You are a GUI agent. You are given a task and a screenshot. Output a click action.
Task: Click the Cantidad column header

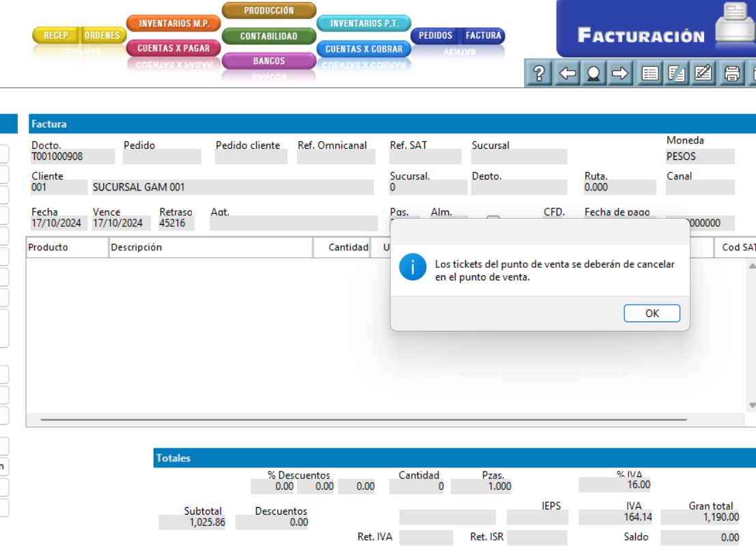click(342, 247)
